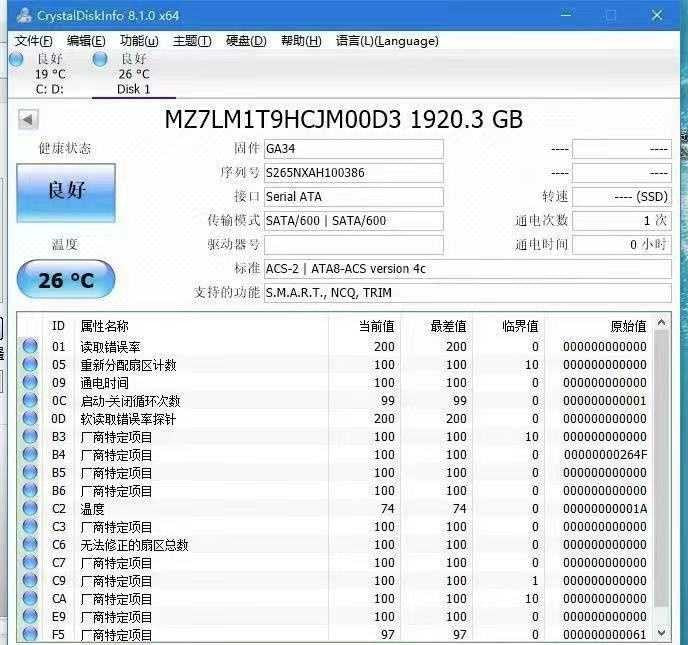The width and height of the screenshot is (688, 645).
Task: Click status orb of attribute F5 row
Action: tap(30, 634)
